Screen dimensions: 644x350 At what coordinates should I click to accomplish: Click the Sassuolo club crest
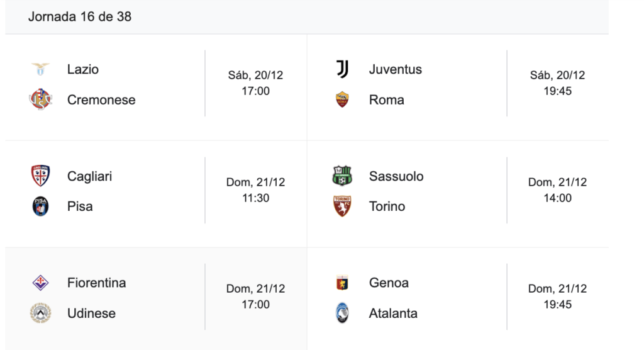point(342,176)
